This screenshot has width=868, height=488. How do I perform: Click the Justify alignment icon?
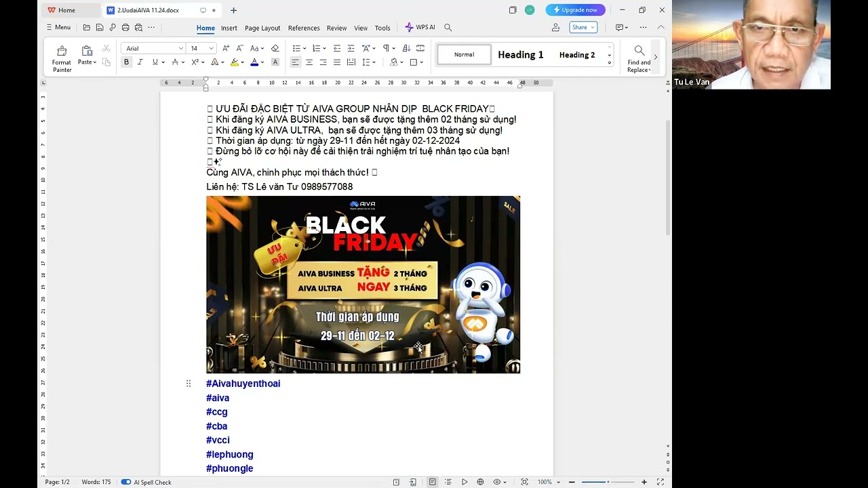point(337,62)
